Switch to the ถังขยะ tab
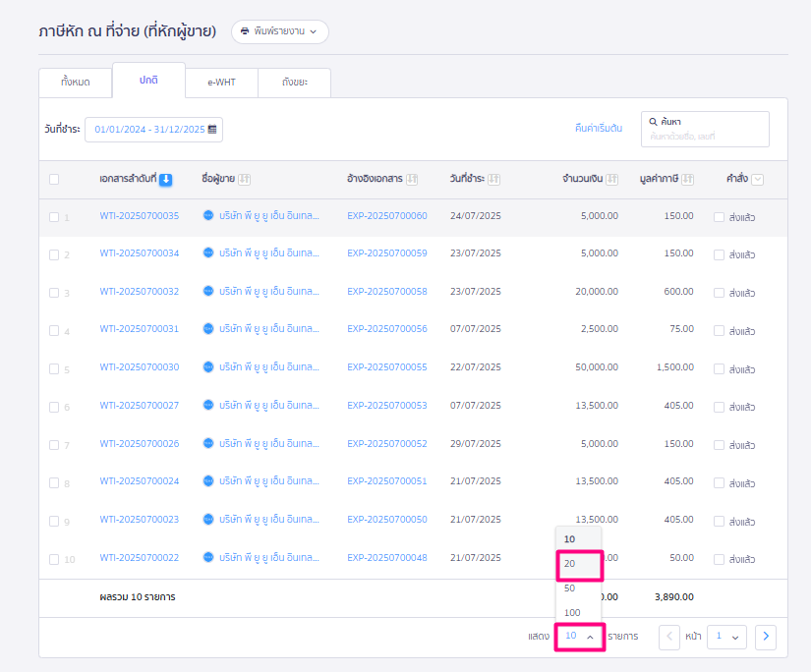The width and height of the screenshot is (811, 672). pyautogui.click(x=294, y=83)
